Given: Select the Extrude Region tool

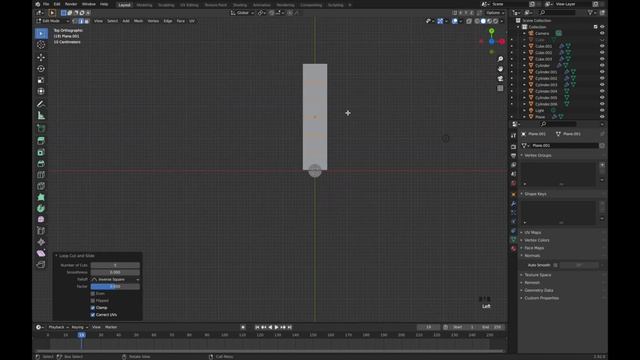Looking at the screenshot, I should tap(41, 141).
